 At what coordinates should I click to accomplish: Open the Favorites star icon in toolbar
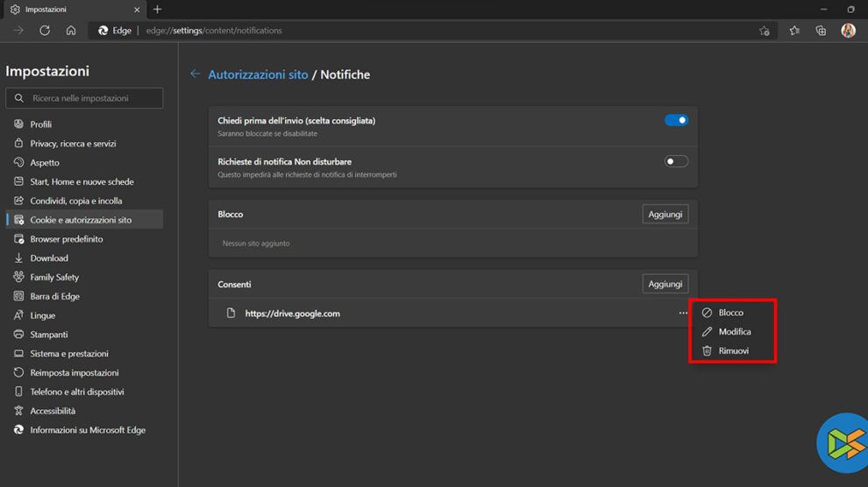[794, 31]
